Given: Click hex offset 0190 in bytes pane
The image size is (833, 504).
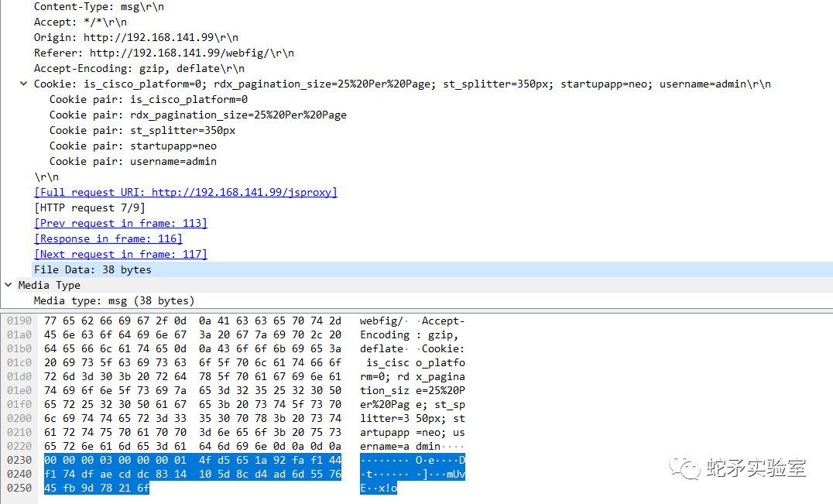Looking at the screenshot, I should click(x=19, y=321).
